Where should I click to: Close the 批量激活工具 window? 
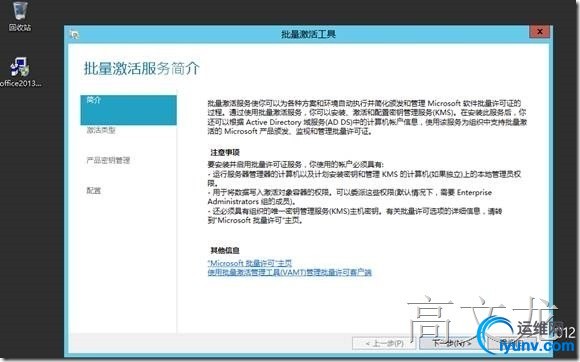click(x=539, y=32)
